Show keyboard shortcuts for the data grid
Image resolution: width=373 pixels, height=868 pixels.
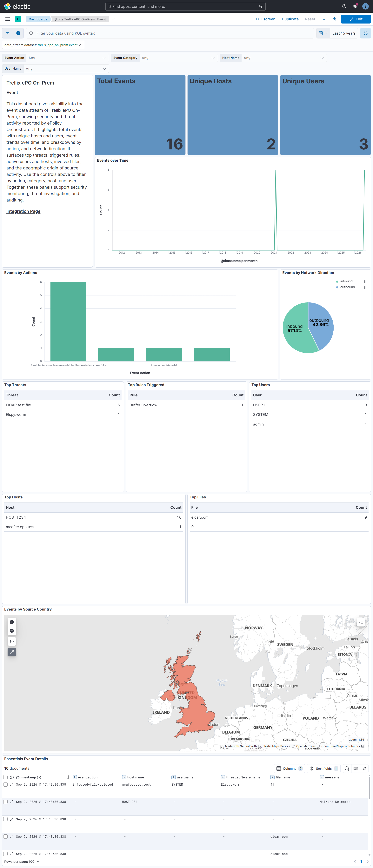click(356, 769)
